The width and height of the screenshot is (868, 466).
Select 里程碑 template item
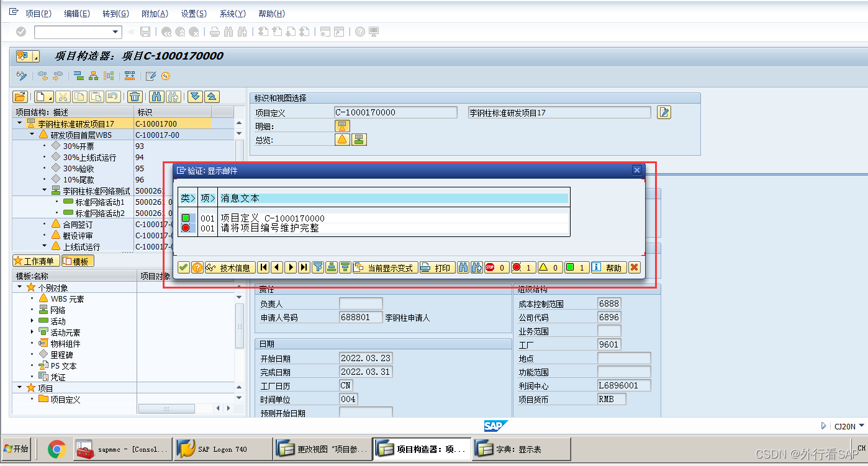tap(63, 354)
